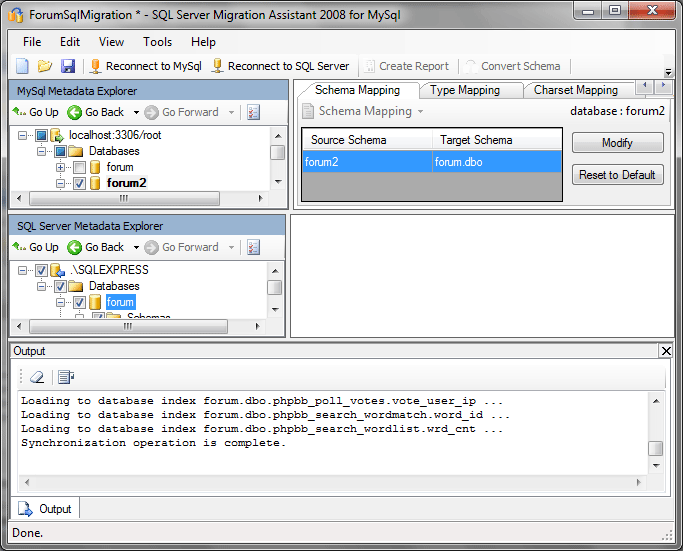Viewport: 683px width, 551px height.
Task: Toggle the forum checkbox in MySql explorer
Action: 79,167
